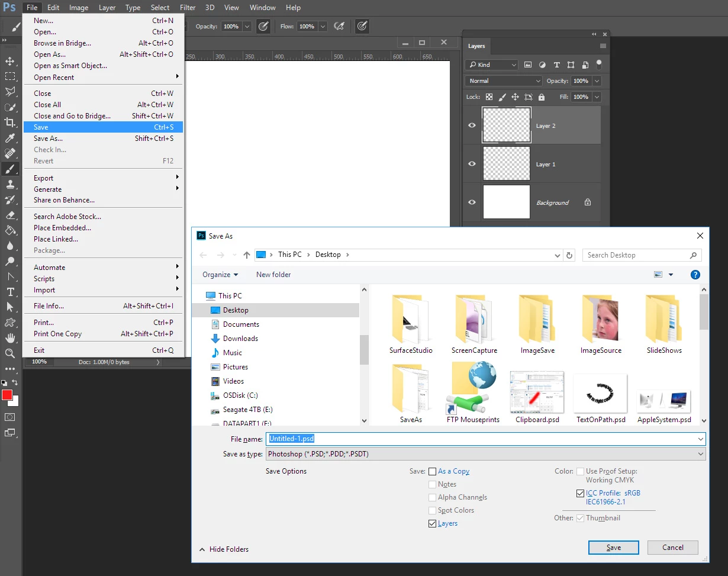Viewport: 728px width, 576px height.
Task: Open layer Fill slider dropdown
Action: click(x=597, y=97)
